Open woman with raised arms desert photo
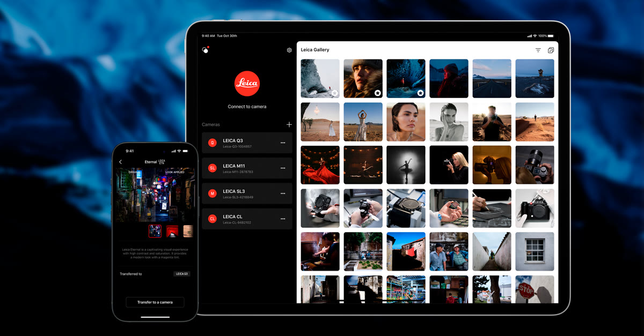Viewport: 644px width, 336px height. click(x=363, y=122)
